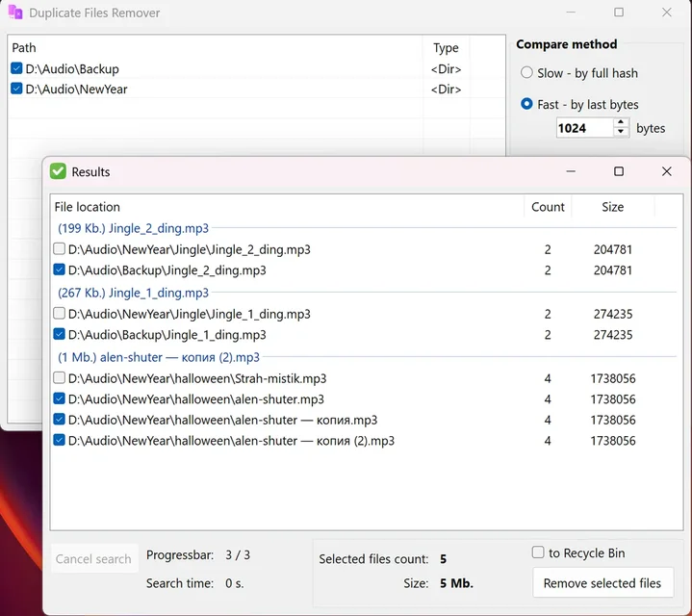Sort results by the Count column header

tap(548, 207)
